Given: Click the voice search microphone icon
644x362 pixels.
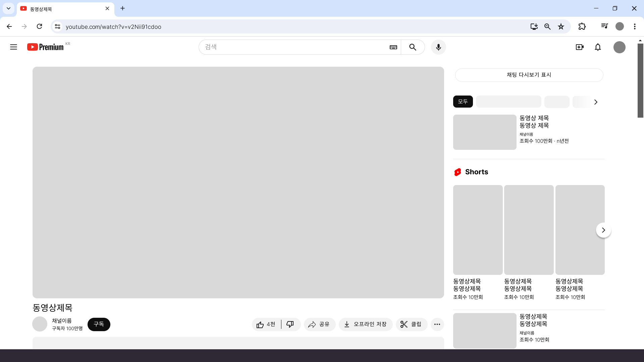Looking at the screenshot, I should (438, 47).
